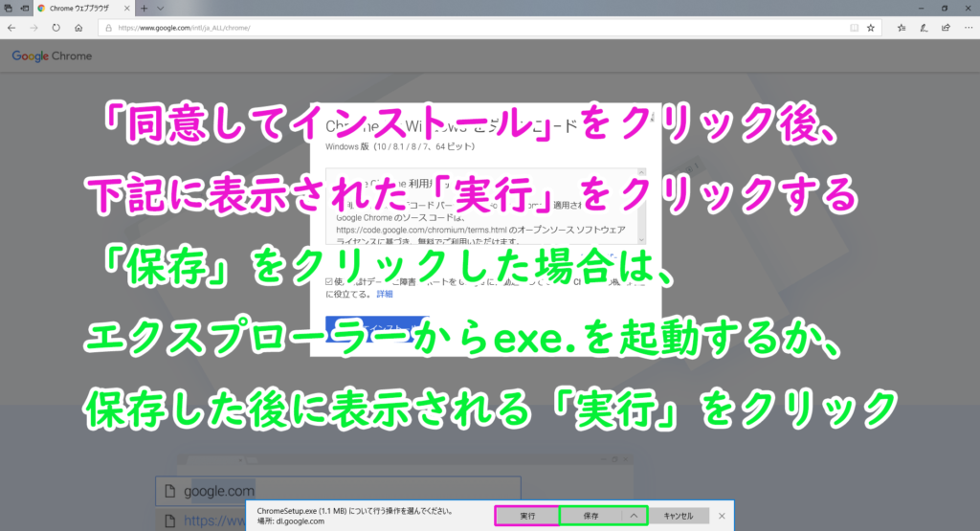The width and height of the screenshot is (980, 531).
Task: Open the Favorites hub icon
Action: pos(902,28)
